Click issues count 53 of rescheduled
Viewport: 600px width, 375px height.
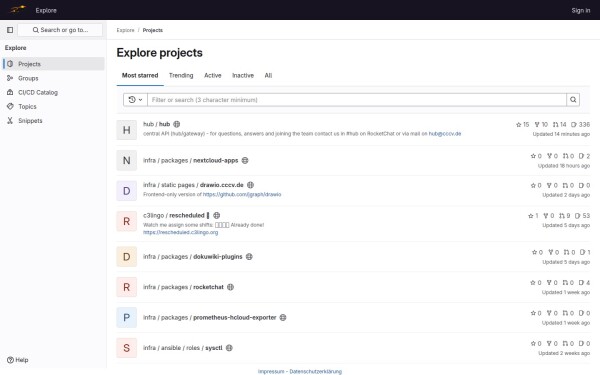coord(582,216)
